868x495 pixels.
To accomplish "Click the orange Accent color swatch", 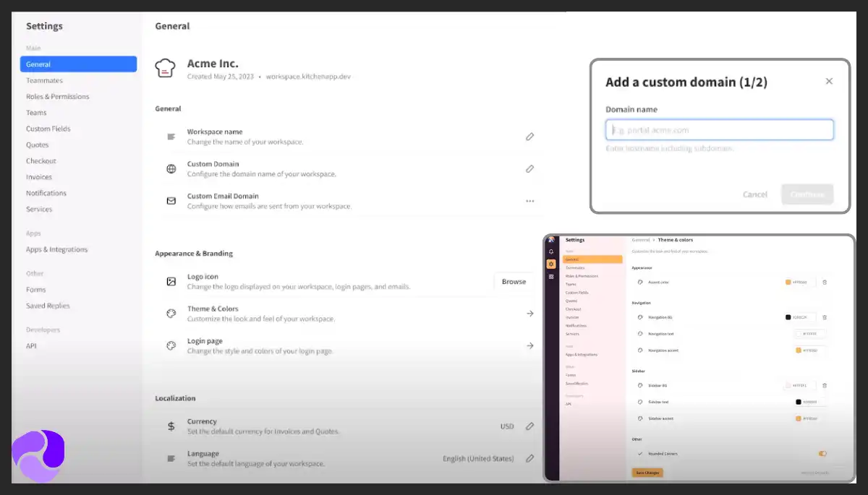I will tap(788, 283).
